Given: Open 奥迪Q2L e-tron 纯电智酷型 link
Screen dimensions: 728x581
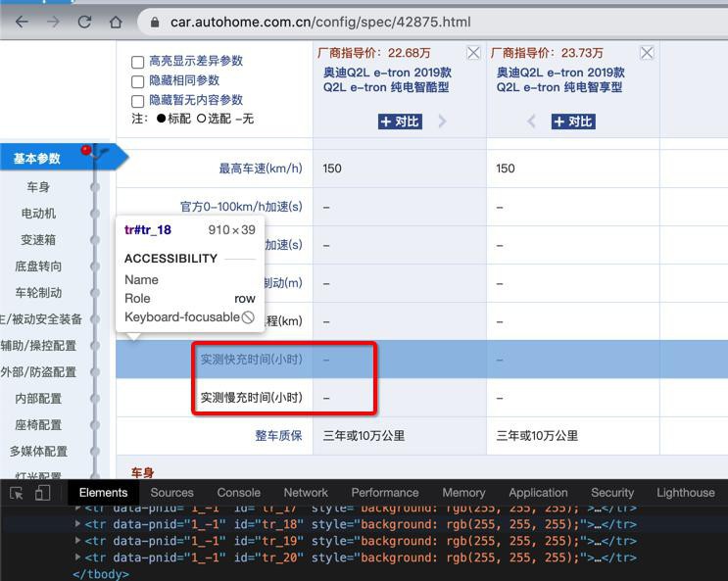Looking at the screenshot, I should tap(387, 80).
